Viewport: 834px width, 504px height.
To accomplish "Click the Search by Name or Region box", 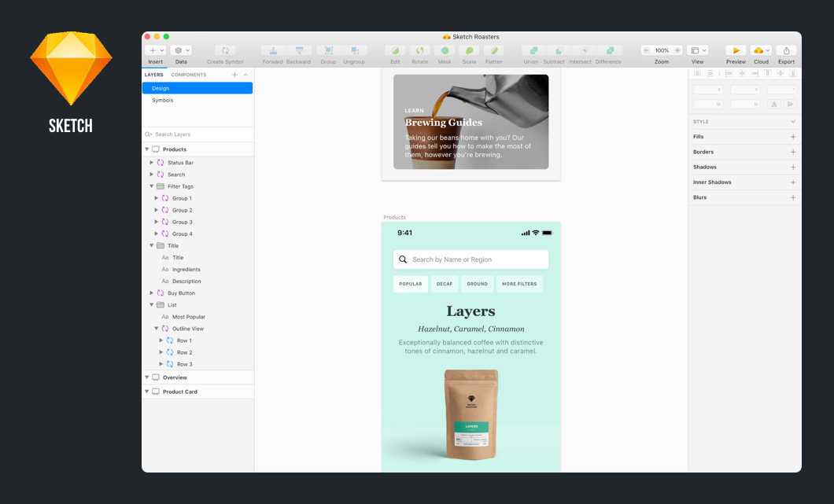I will pyautogui.click(x=471, y=259).
